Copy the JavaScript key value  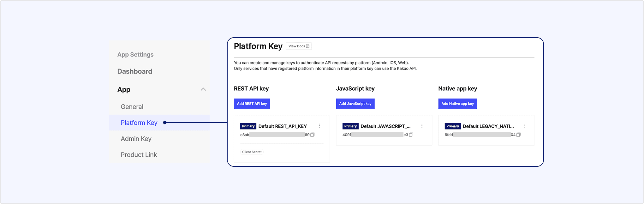[411, 135]
